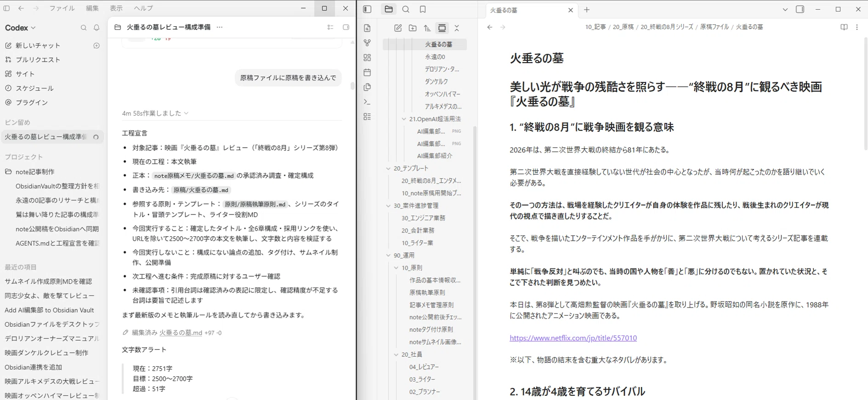Screen dimensions: 868x400
Task: Open the Codex notifications bell
Action: pos(97,28)
